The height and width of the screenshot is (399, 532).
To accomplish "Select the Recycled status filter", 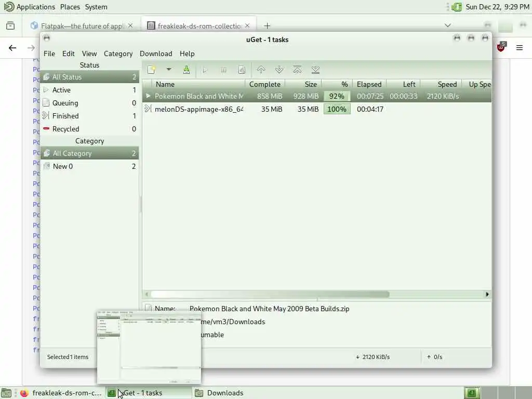I will (89, 129).
